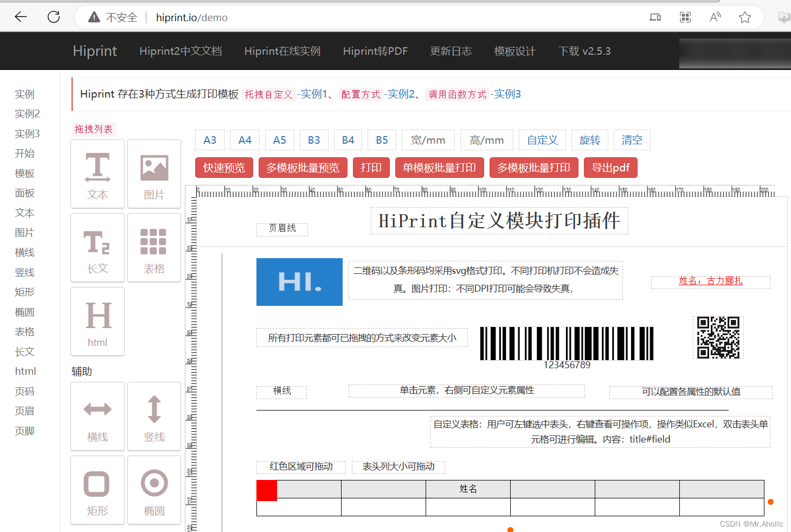This screenshot has width=791, height=532.
Task: Select the html drag element
Action: [x=98, y=322]
